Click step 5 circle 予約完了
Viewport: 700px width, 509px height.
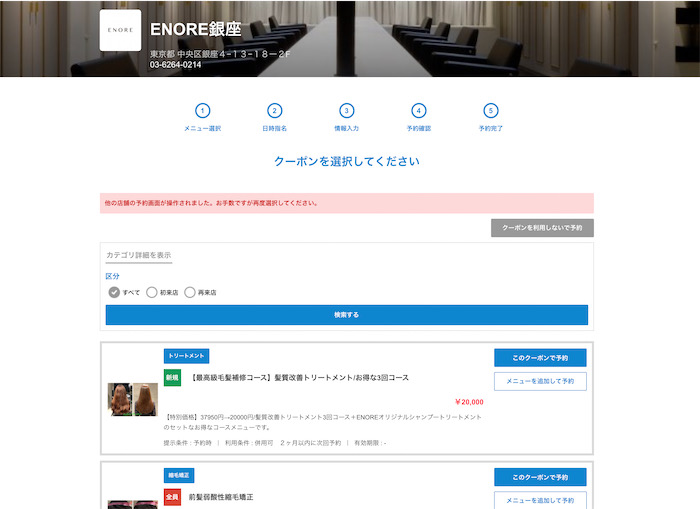click(490, 111)
